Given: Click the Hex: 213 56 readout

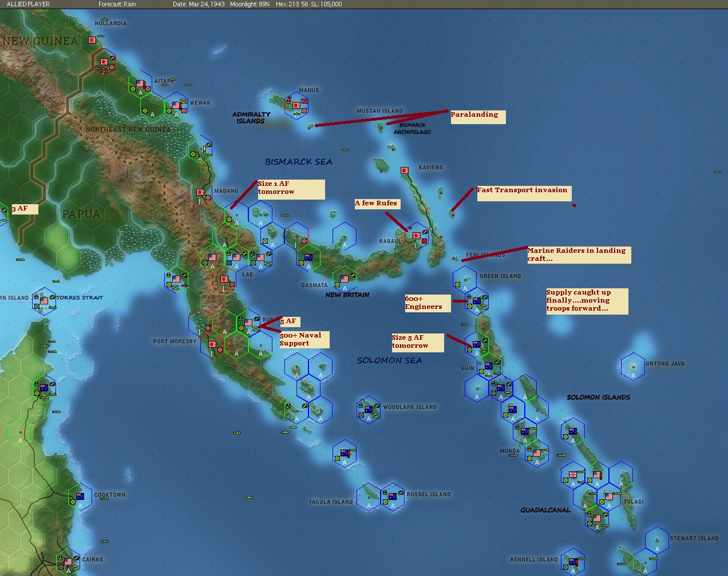Looking at the screenshot, I should click(x=292, y=4).
